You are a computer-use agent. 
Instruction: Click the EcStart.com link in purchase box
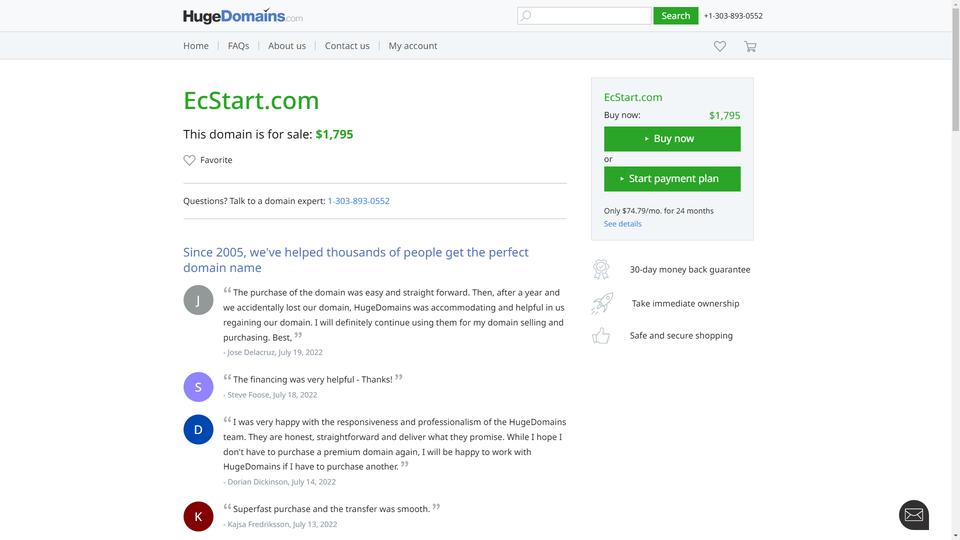pos(633,97)
